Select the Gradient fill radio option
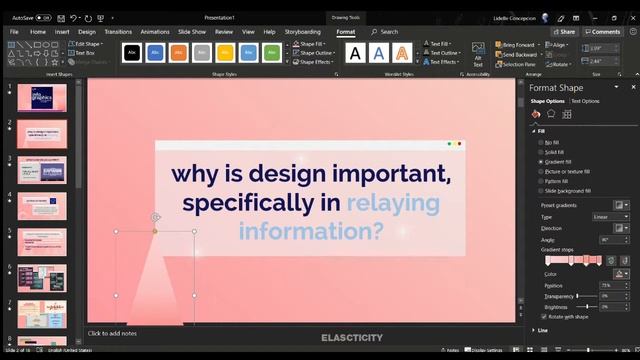This screenshot has width=640, height=360. pos(541,162)
